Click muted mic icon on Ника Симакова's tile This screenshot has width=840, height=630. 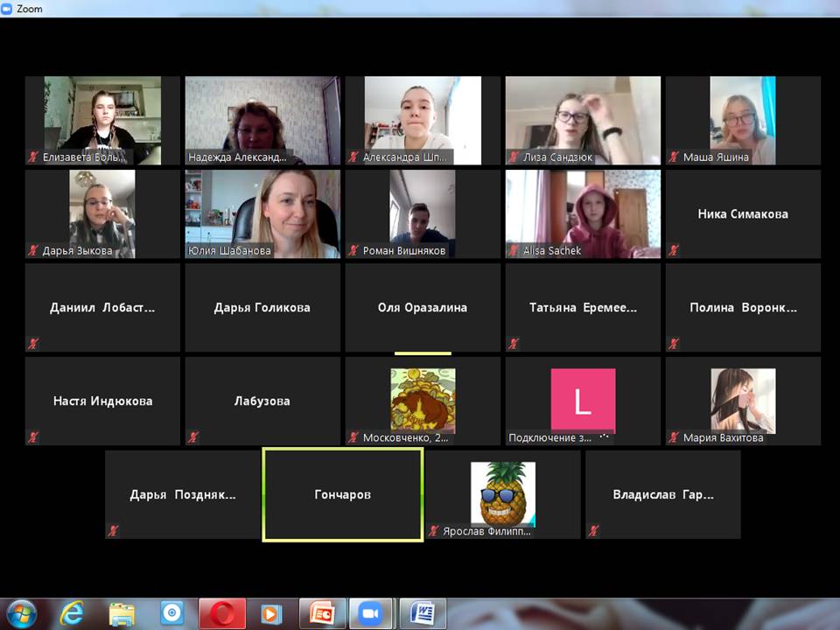click(x=675, y=251)
